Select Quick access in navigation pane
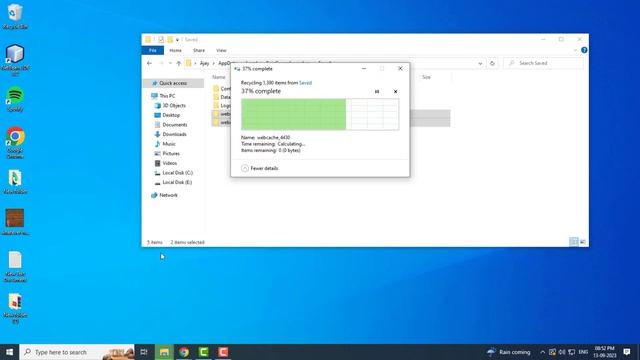 point(173,83)
